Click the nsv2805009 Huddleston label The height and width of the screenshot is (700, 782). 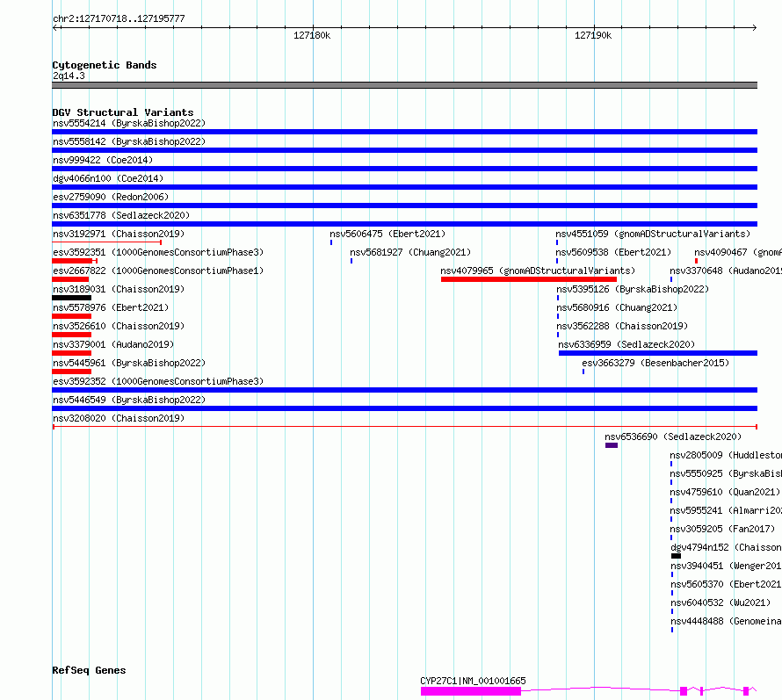[x=726, y=455]
